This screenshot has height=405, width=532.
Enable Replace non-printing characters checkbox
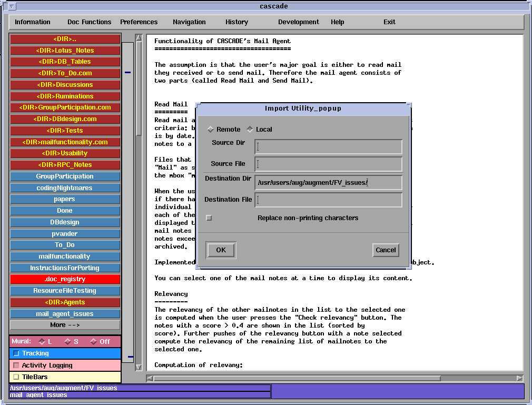tap(209, 218)
